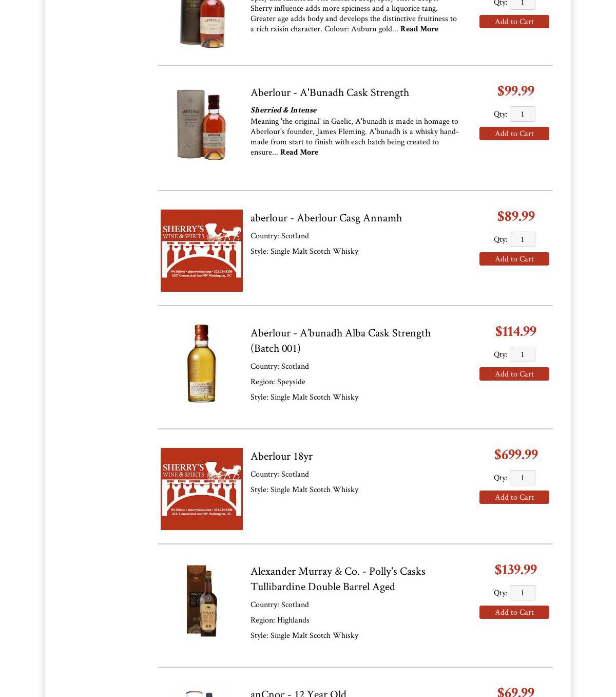Open Alexander Murray Polly's Casks title link
The width and height of the screenshot is (616, 697).
pyautogui.click(x=338, y=579)
